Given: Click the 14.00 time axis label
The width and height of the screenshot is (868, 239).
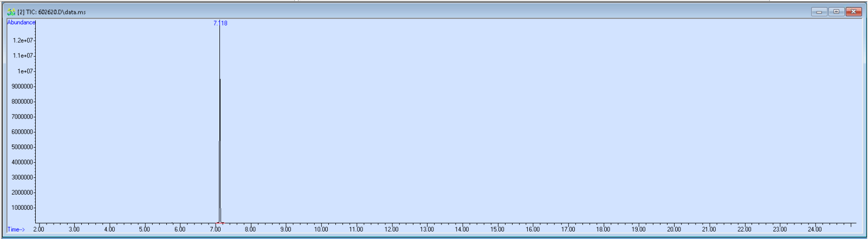Looking at the screenshot, I should pos(462,229).
